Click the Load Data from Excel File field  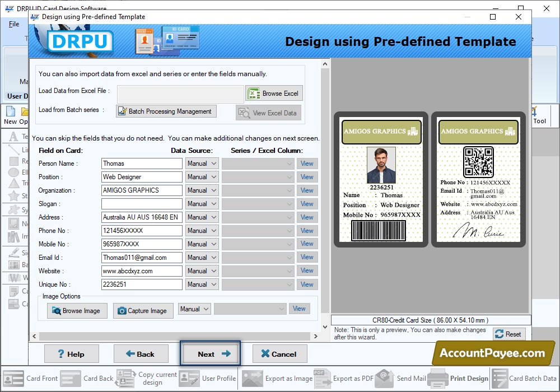180,94
